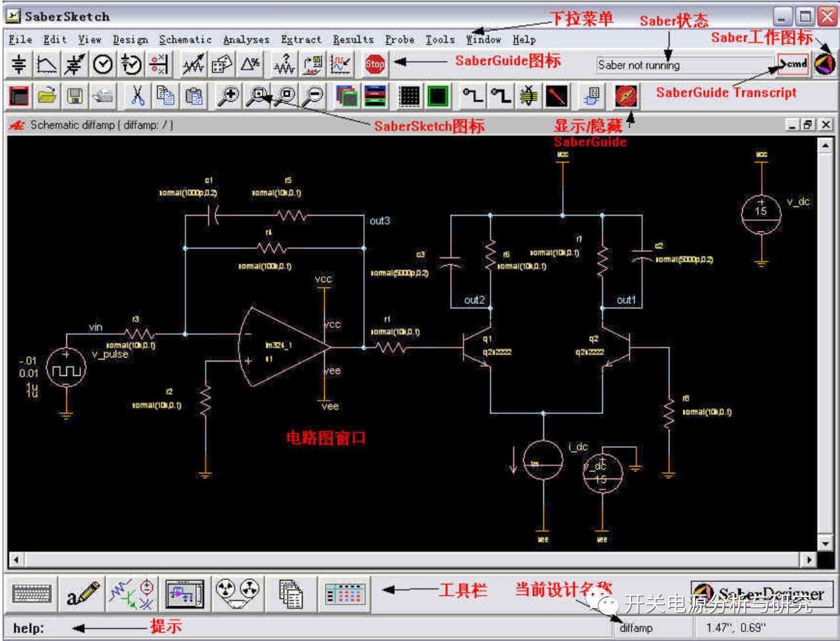Click the clock with checkmark analysis icon
840x641 pixels.
pos(131,64)
